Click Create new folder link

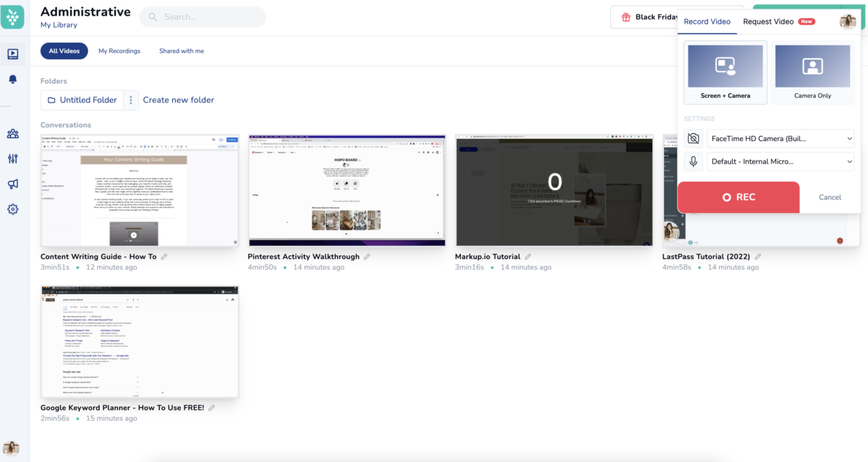pos(179,100)
